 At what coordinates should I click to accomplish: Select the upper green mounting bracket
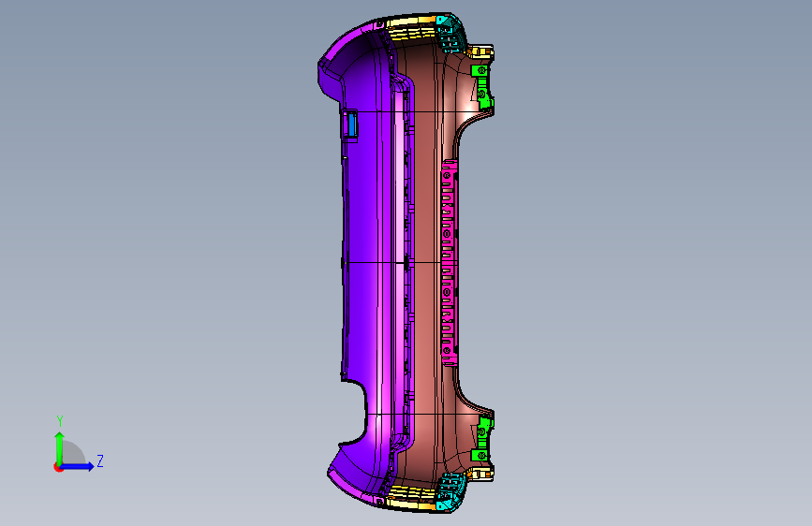[482, 85]
